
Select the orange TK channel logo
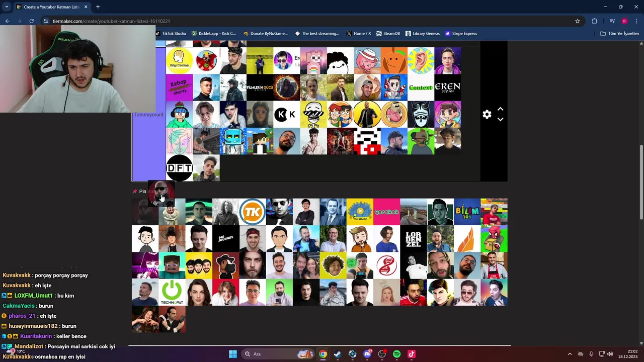pyautogui.click(x=252, y=212)
